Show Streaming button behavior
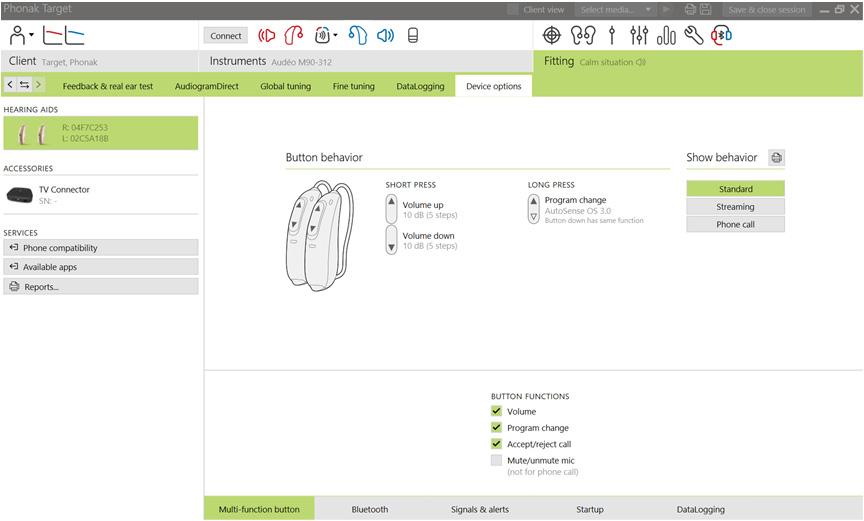The width and height of the screenshot is (864, 521). (x=736, y=207)
